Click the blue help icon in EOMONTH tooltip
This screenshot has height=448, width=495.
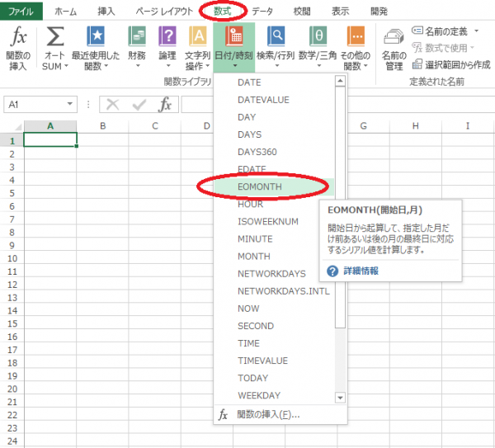tap(332, 271)
